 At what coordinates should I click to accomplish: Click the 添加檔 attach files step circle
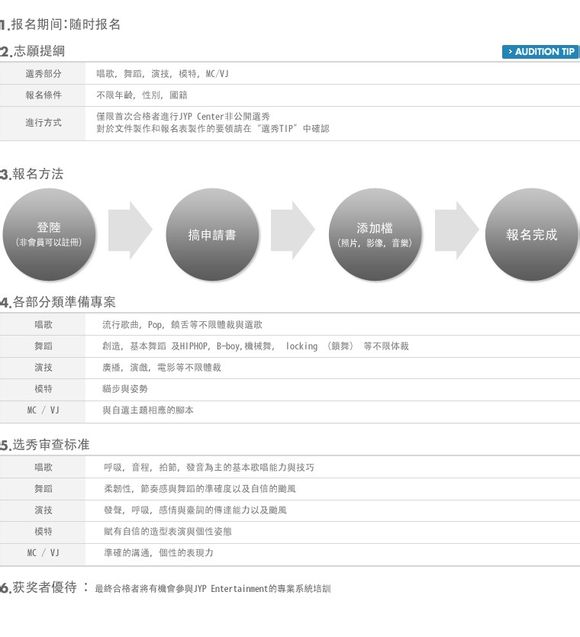[375, 234]
